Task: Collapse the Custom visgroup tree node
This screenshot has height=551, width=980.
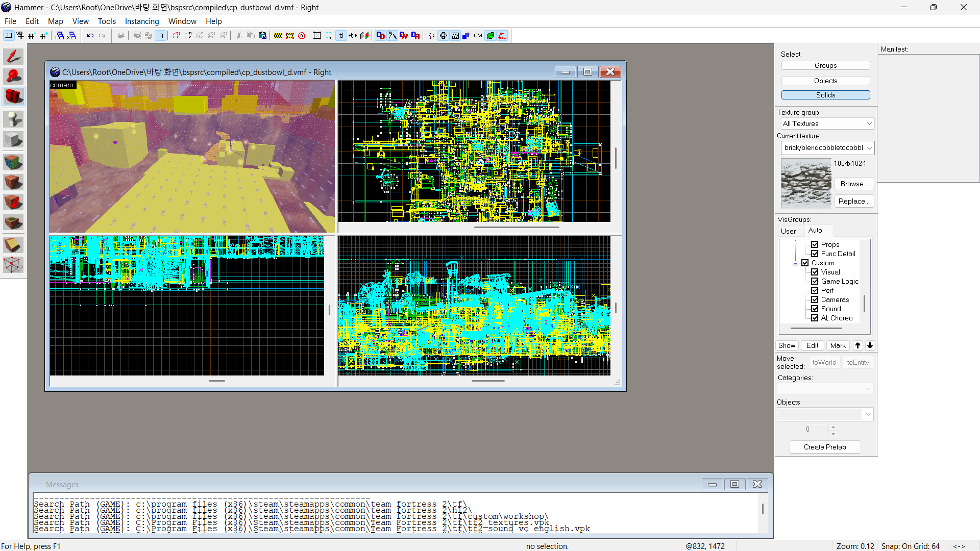Action: [795, 263]
